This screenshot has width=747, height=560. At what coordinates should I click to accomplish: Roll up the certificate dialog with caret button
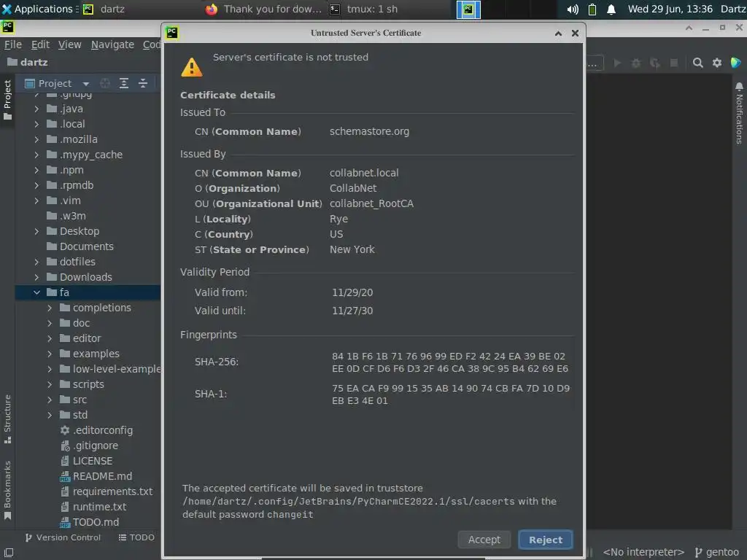point(558,33)
